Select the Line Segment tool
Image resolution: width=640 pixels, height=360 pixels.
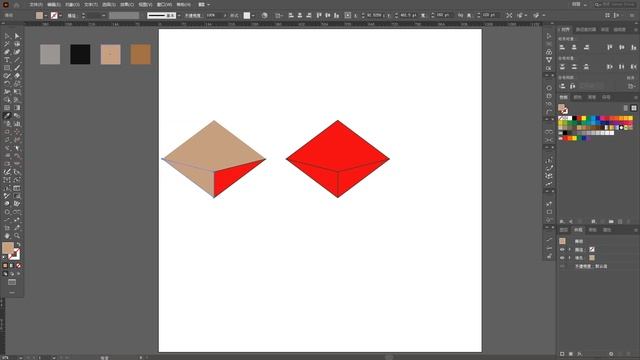click(17, 60)
